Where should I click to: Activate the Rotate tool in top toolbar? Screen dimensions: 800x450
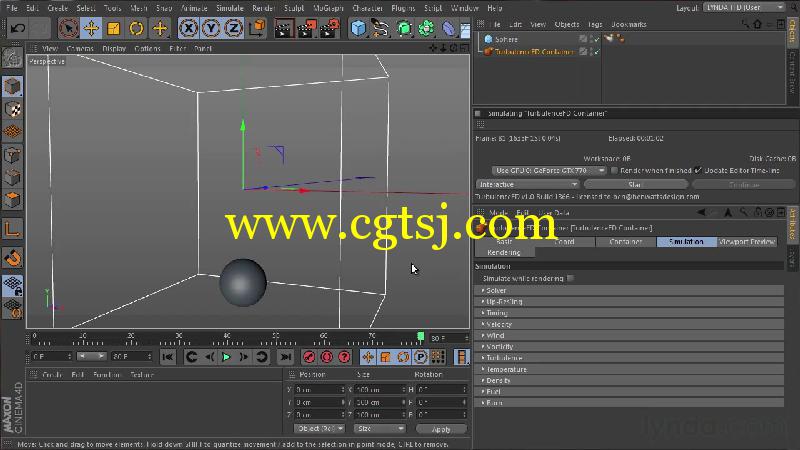pyautogui.click(x=136, y=28)
